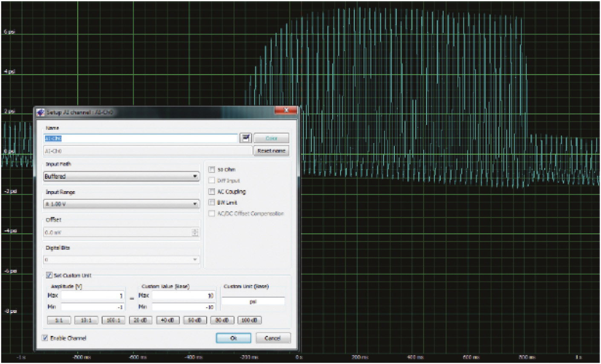
Task: Click the Cancel button
Action: [x=272, y=338]
